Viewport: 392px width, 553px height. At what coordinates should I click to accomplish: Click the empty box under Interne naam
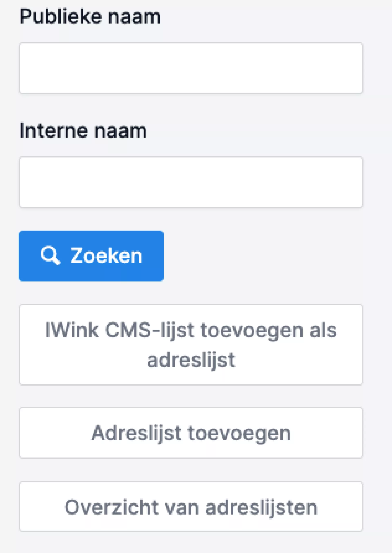[191, 182]
